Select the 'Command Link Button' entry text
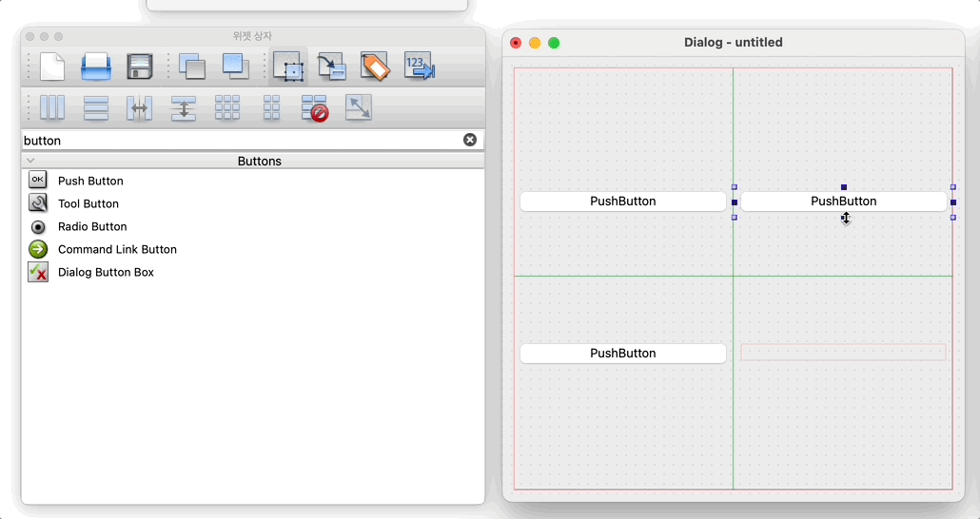Viewport: 980px width, 519px height. click(x=117, y=249)
